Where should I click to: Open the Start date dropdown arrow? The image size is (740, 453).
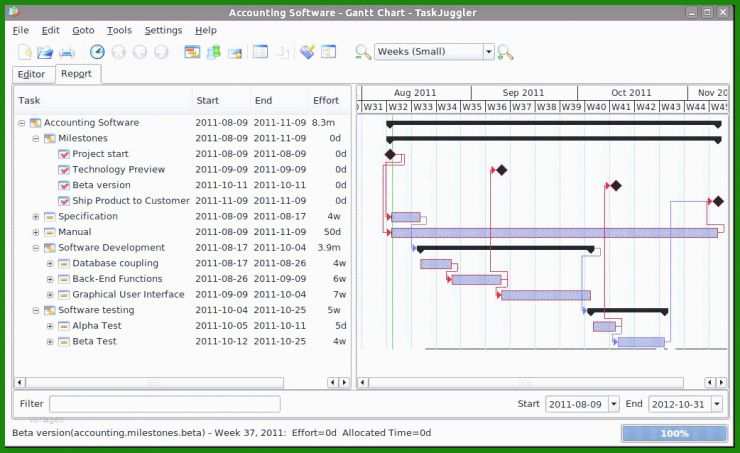tap(614, 404)
